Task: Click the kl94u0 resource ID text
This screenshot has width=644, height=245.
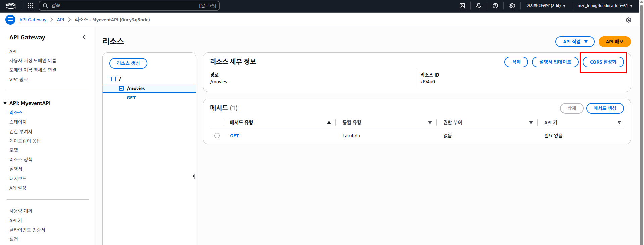Action: coord(428,82)
